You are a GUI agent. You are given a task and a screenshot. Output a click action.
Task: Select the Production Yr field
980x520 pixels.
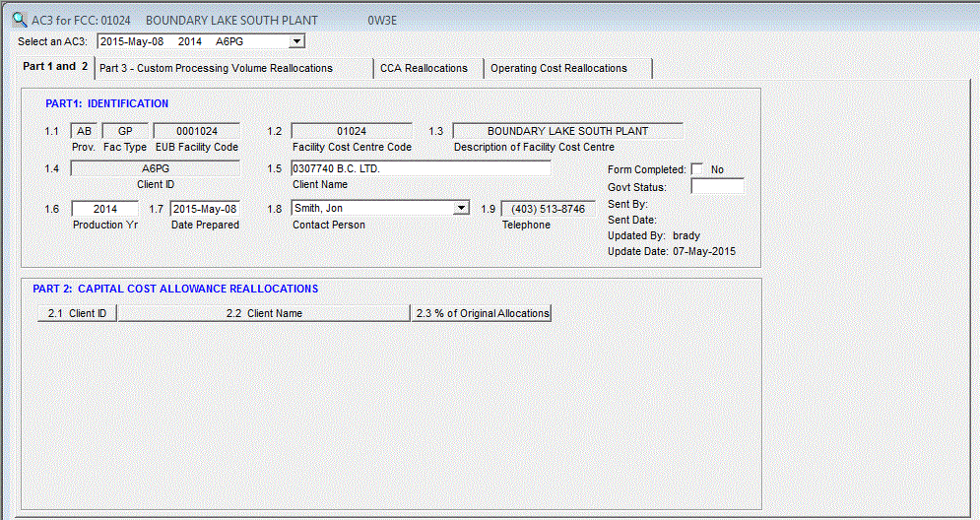pyautogui.click(x=105, y=209)
